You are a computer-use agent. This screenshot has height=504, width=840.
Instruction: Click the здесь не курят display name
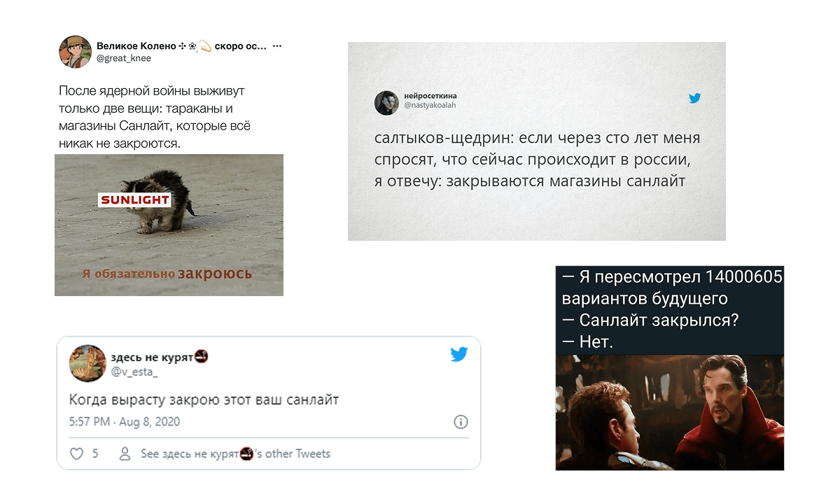click(x=152, y=357)
